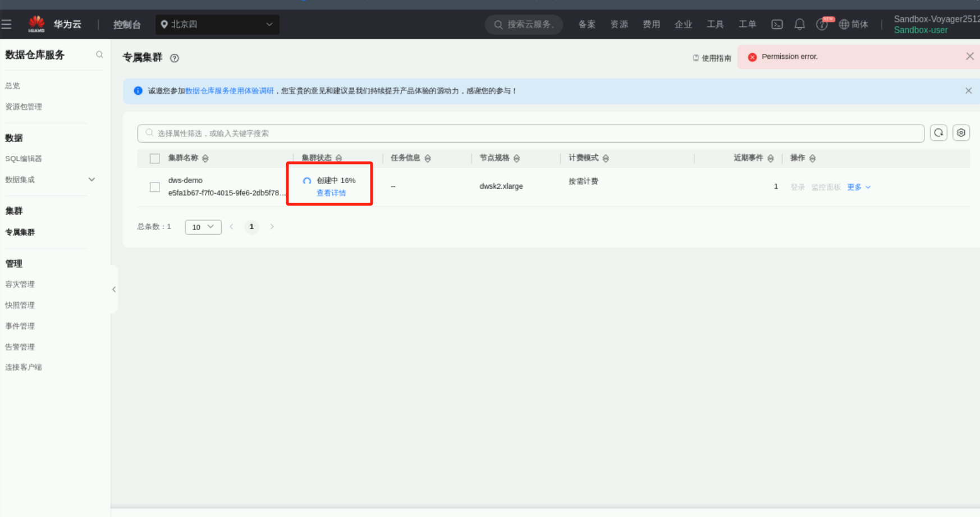The image size is (980, 517).
Task: Open the 使用指南 usage guide
Action: [712, 58]
